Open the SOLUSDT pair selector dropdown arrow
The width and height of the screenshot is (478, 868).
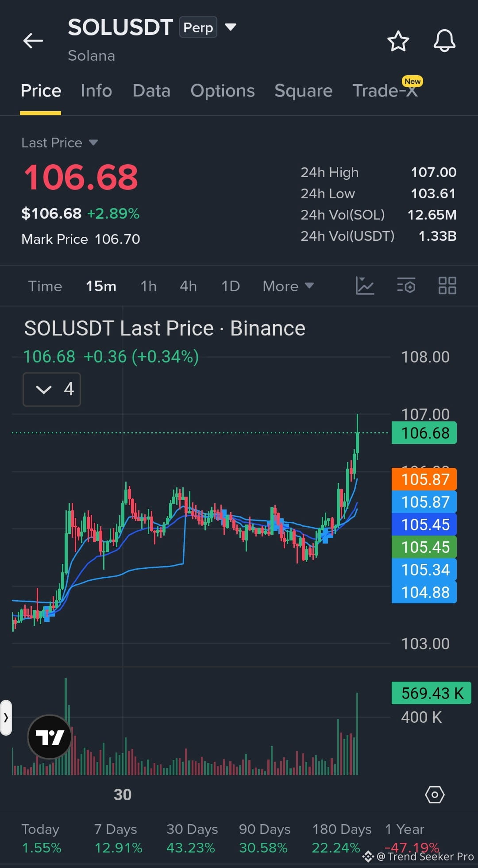[x=231, y=27]
